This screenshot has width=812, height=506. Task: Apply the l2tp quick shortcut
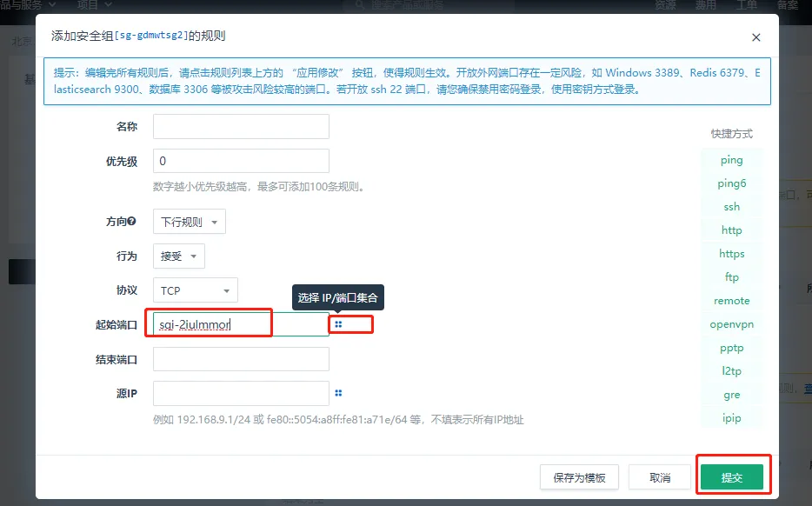coord(731,370)
